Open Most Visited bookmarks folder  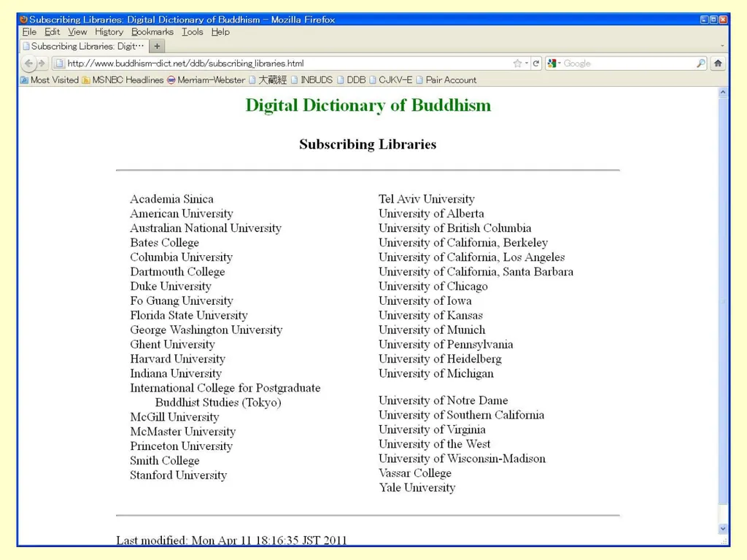[x=50, y=80]
